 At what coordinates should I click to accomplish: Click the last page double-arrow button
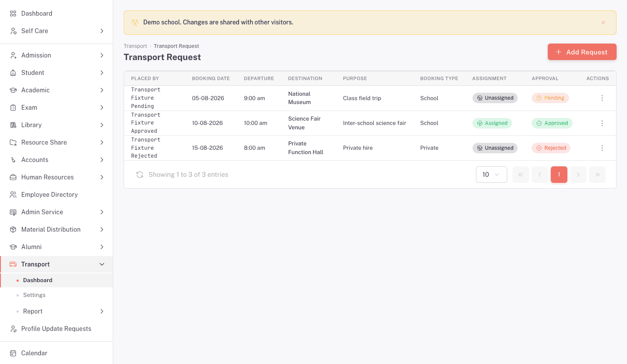point(597,175)
